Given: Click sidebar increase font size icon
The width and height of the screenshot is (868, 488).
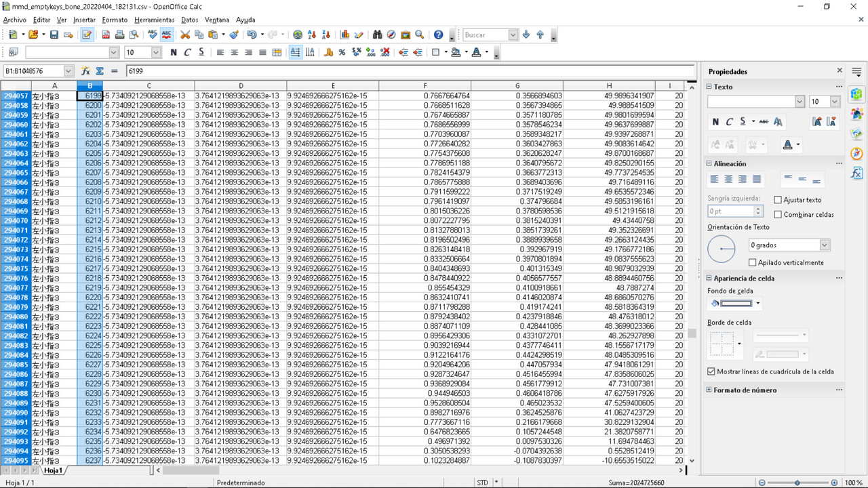Looking at the screenshot, I should point(817,122).
